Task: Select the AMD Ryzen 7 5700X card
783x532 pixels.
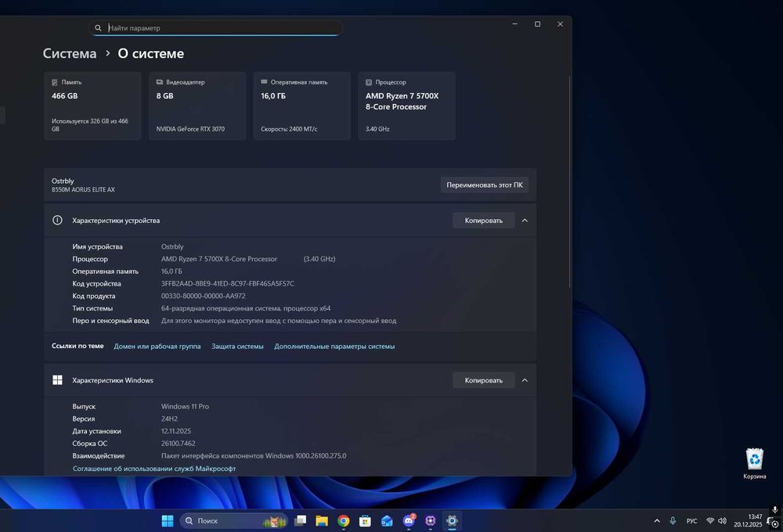Action: click(406, 106)
